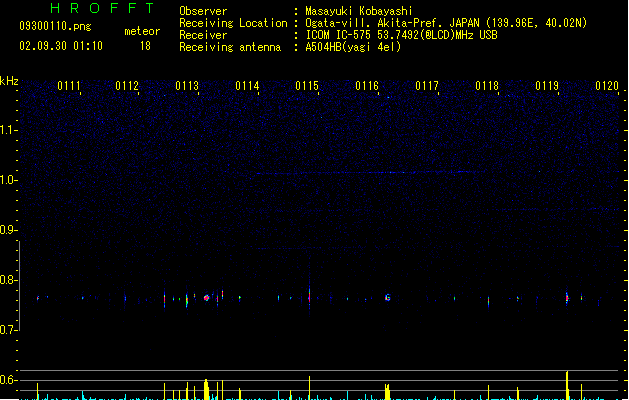Viewport: 629px width, 400px height.
Task: Click the Receiving antenna label
Action: click(230, 47)
